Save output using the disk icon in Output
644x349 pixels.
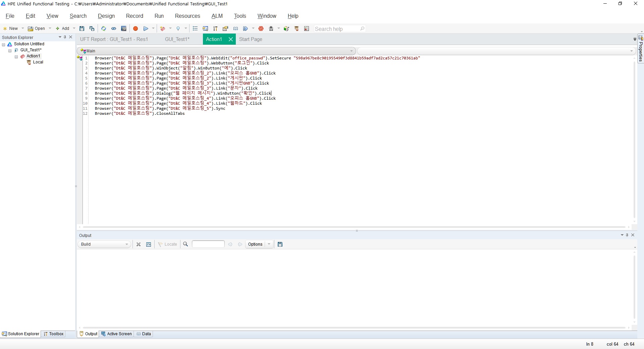280,244
